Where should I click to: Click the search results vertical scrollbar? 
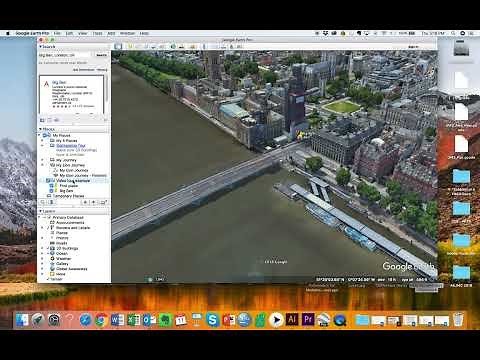point(107,89)
